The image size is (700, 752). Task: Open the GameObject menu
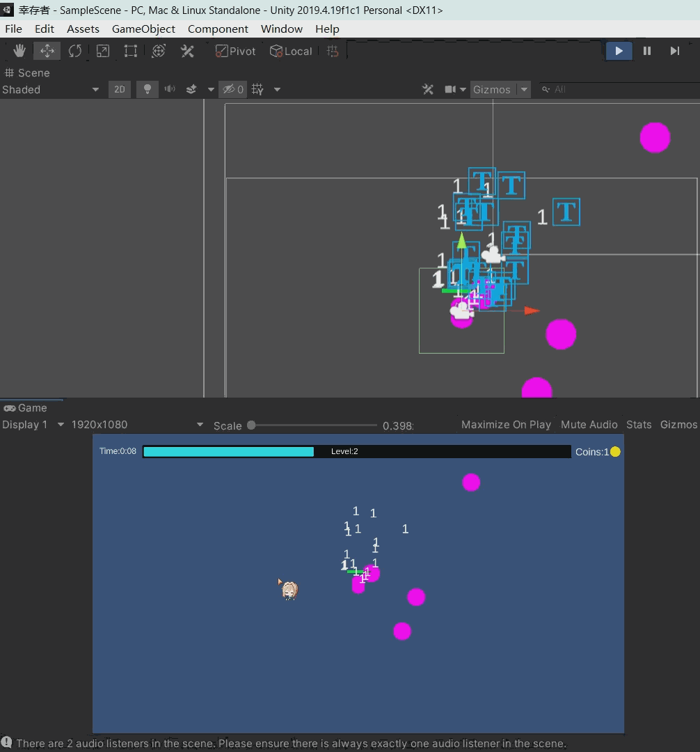(x=143, y=29)
